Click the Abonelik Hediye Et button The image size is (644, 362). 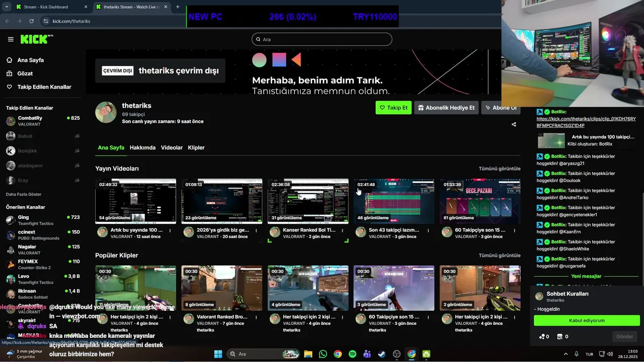(x=446, y=108)
